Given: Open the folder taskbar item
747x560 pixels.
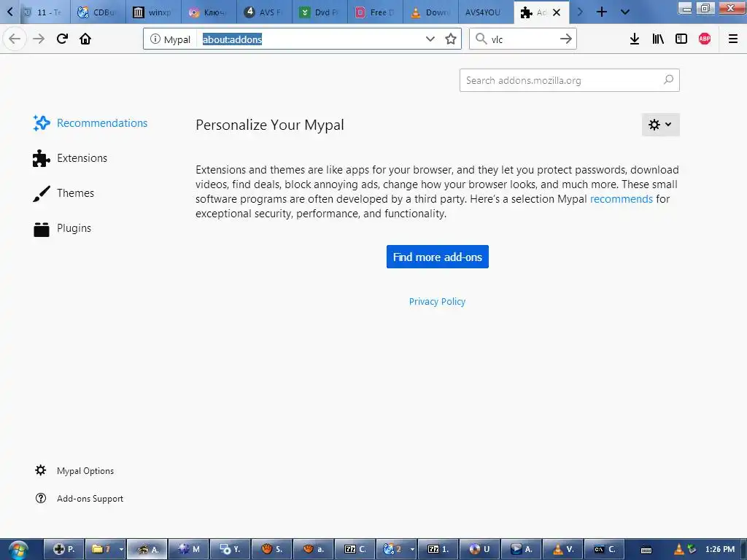Looking at the screenshot, I should click(x=101, y=550).
